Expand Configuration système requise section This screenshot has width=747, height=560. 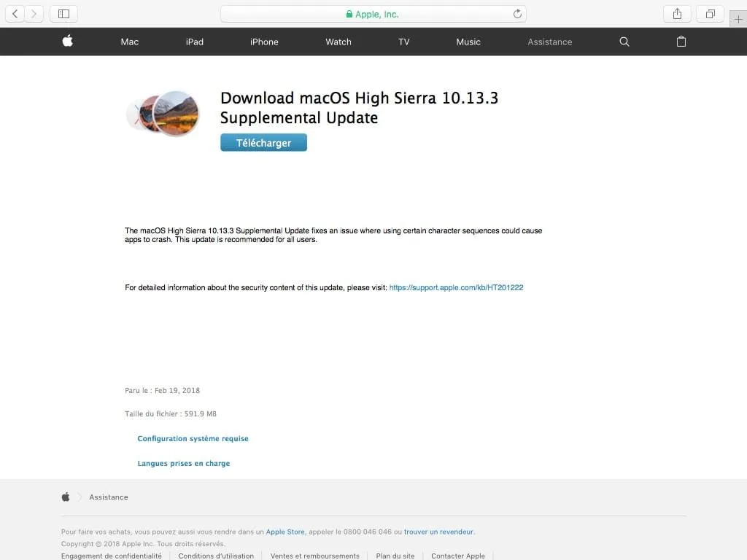[x=193, y=438]
